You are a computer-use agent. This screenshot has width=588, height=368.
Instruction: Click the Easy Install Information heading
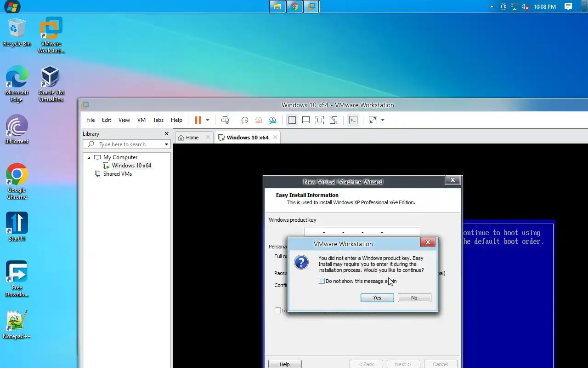point(307,195)
